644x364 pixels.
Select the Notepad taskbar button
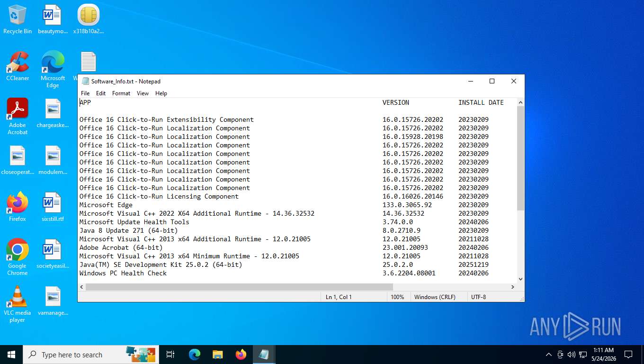(264, 355)
